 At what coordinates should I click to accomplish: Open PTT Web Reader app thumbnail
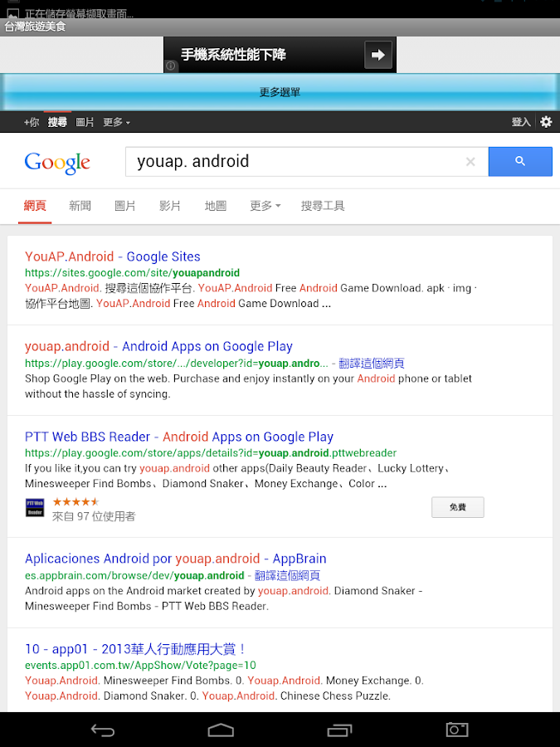click(35, 507)
